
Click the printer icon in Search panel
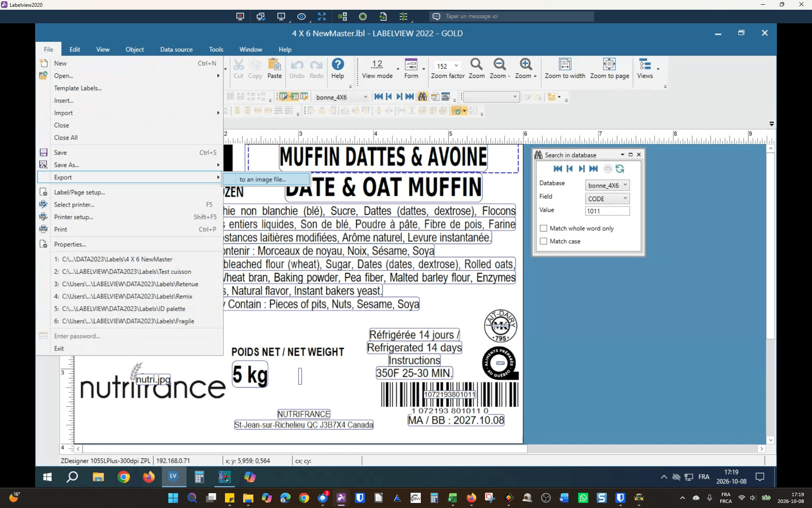608,169
